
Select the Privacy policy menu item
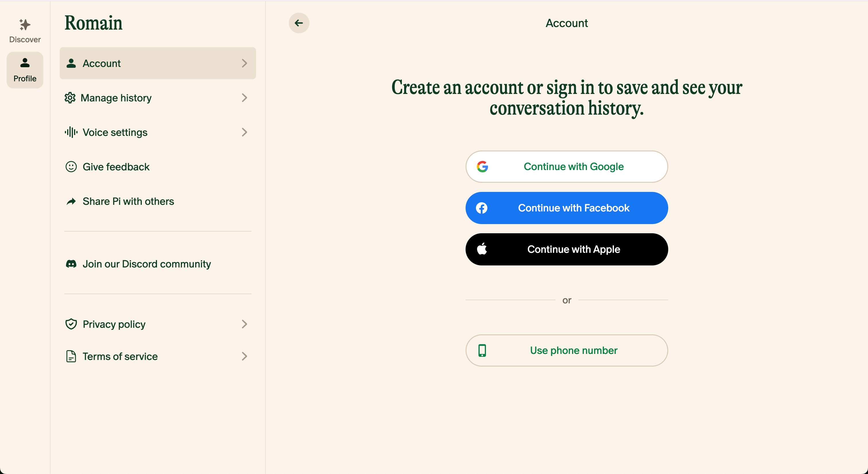pyautogui.click(x=157, y=323)
